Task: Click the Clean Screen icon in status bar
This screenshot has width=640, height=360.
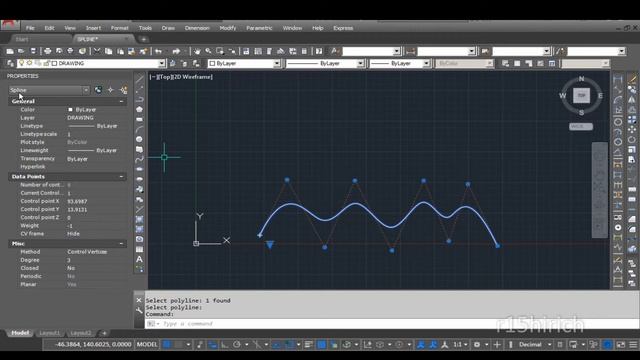Action: point(621,344)
